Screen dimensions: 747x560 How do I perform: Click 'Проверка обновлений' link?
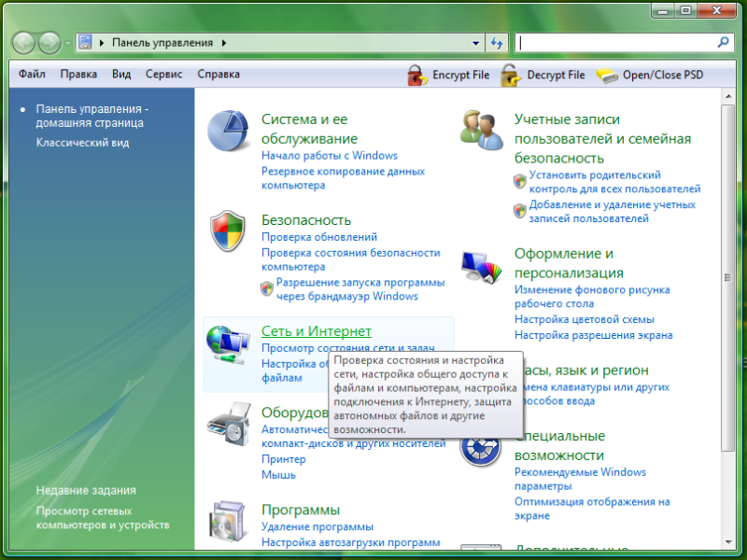tap(319, 237)
